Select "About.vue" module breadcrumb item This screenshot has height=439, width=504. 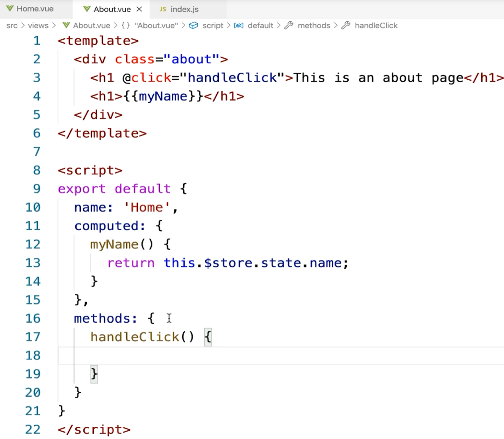(x=156, y=26)
